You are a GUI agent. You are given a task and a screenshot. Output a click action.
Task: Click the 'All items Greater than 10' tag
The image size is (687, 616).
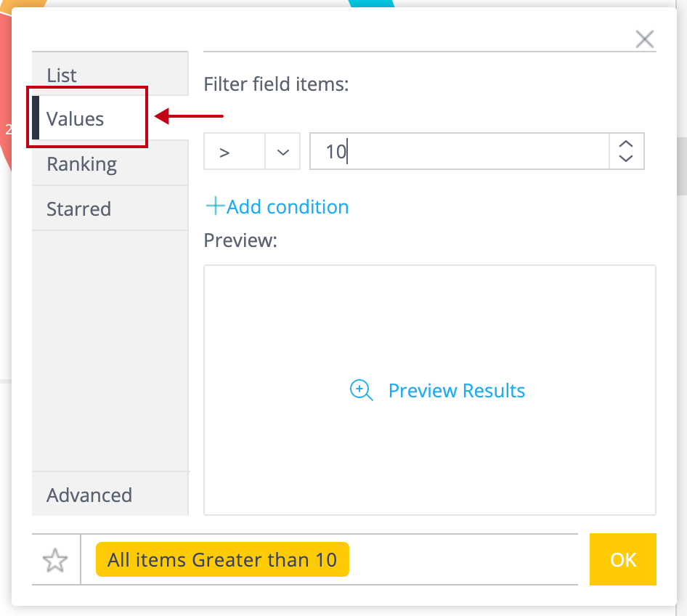click(x=222, y=559)
